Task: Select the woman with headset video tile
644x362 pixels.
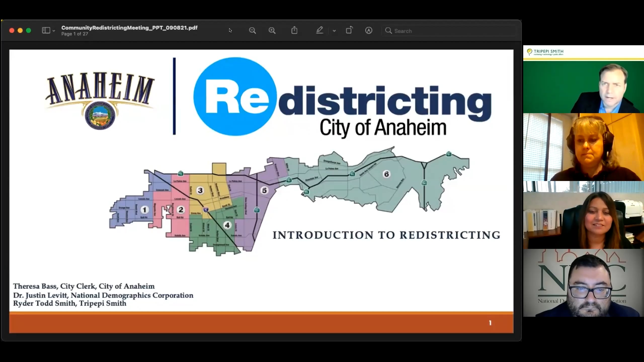Action: tap(584, 147)
